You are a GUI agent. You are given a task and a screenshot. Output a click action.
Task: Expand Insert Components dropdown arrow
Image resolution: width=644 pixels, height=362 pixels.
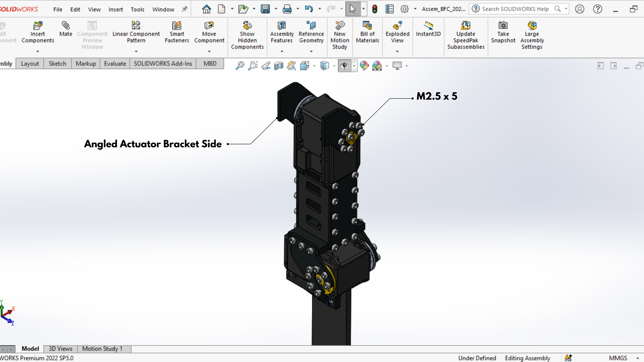[x=38, y=51]
